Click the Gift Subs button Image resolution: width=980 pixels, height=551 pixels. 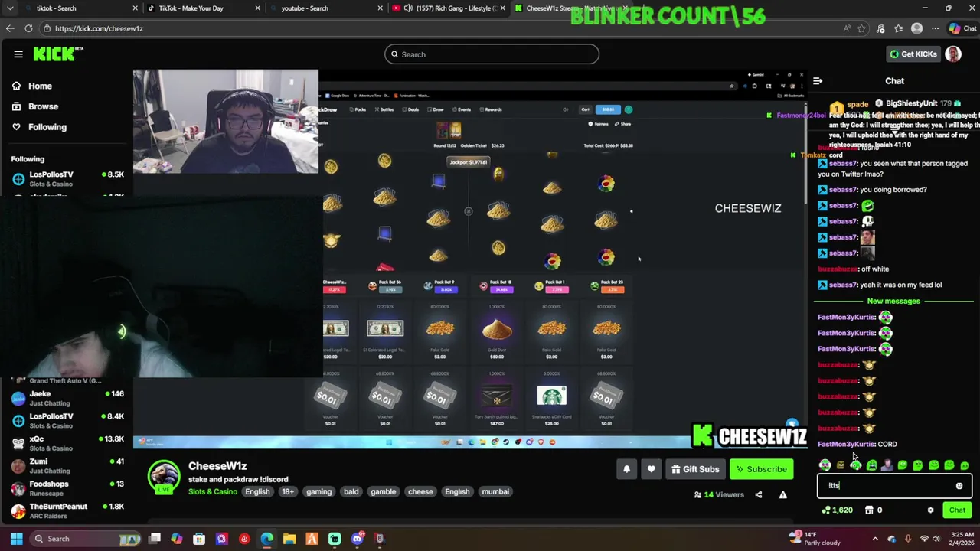pos(695,469)
